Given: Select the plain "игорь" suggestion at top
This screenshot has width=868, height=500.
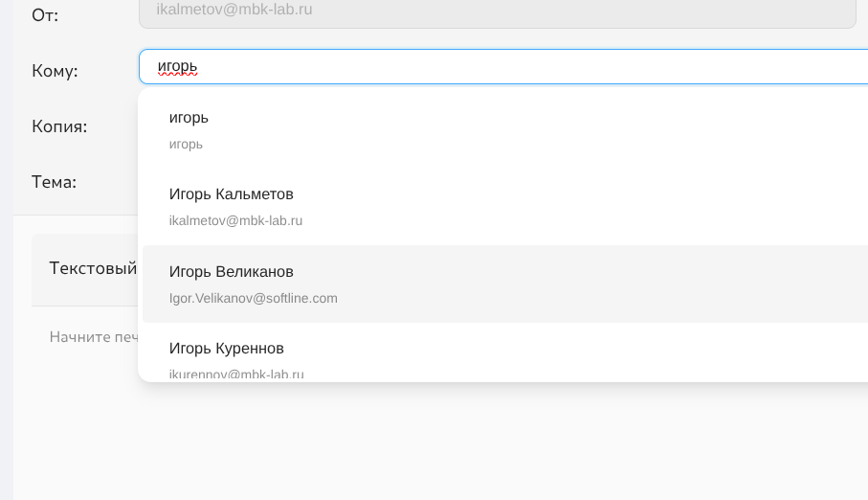Looking at the screenshot, I should 189,118.
